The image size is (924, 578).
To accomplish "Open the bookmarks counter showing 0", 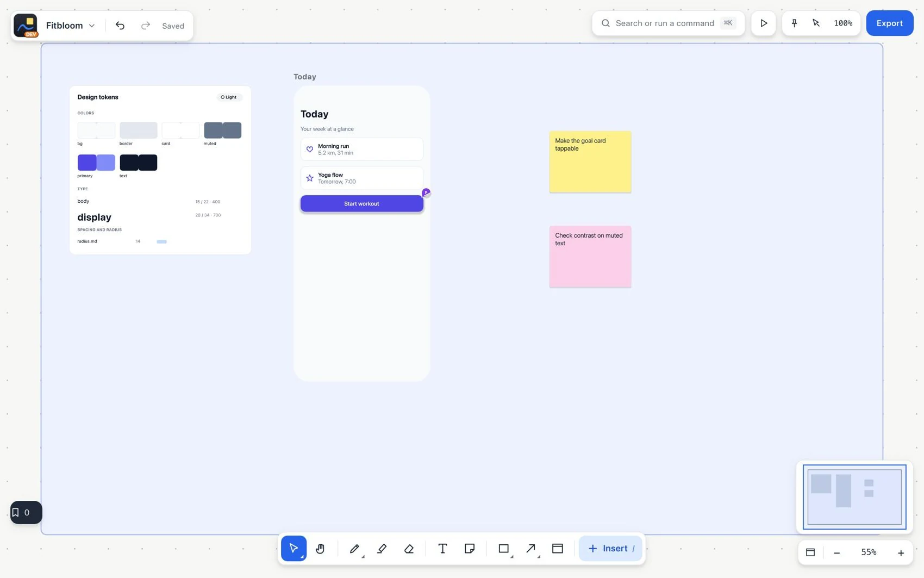I will [26, 512].
